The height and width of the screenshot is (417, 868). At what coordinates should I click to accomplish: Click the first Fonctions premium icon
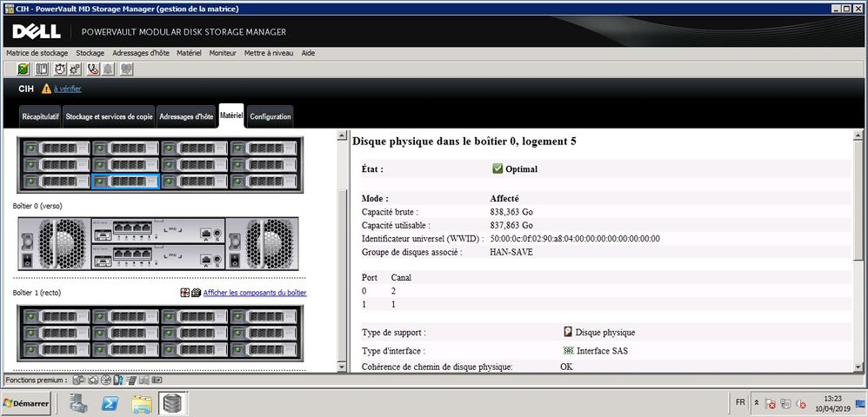click(78, 380)
